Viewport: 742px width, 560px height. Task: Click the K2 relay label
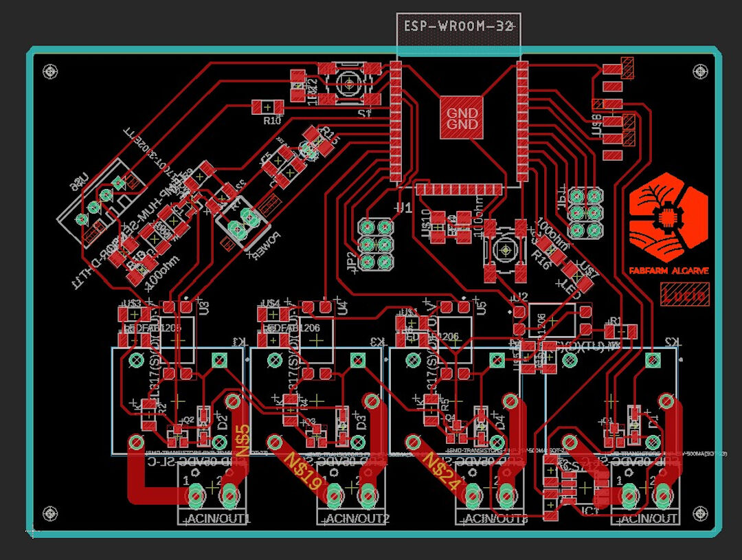pos(672,341)
